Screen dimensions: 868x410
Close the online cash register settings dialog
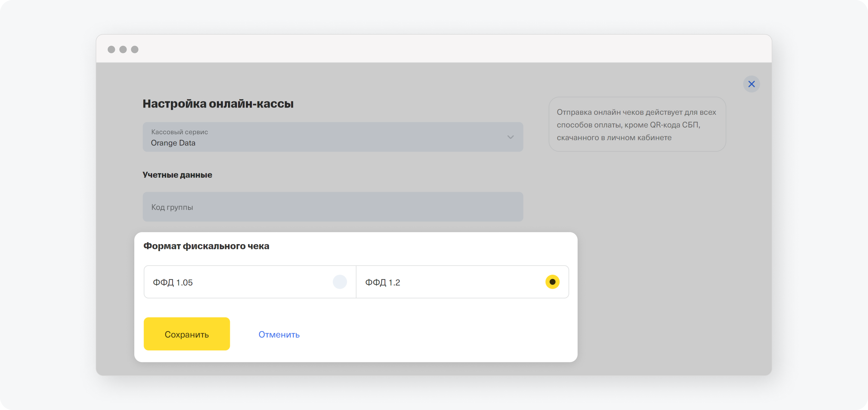pos(751,84)
